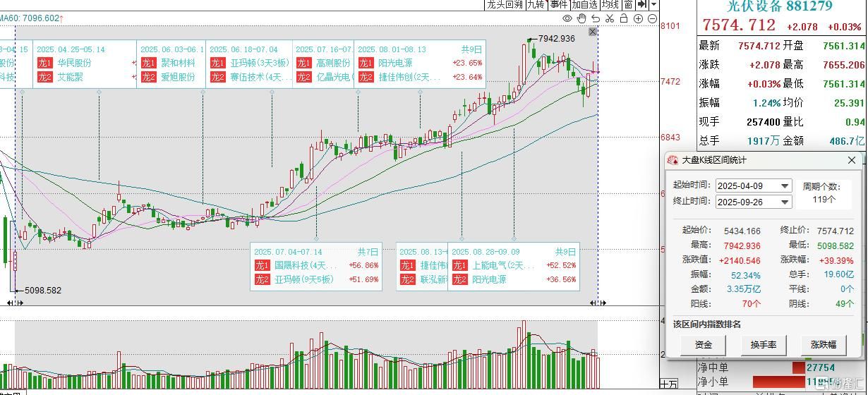Click the jump-to-end arrow icon

pyautogui.click(x=642, y=4)
